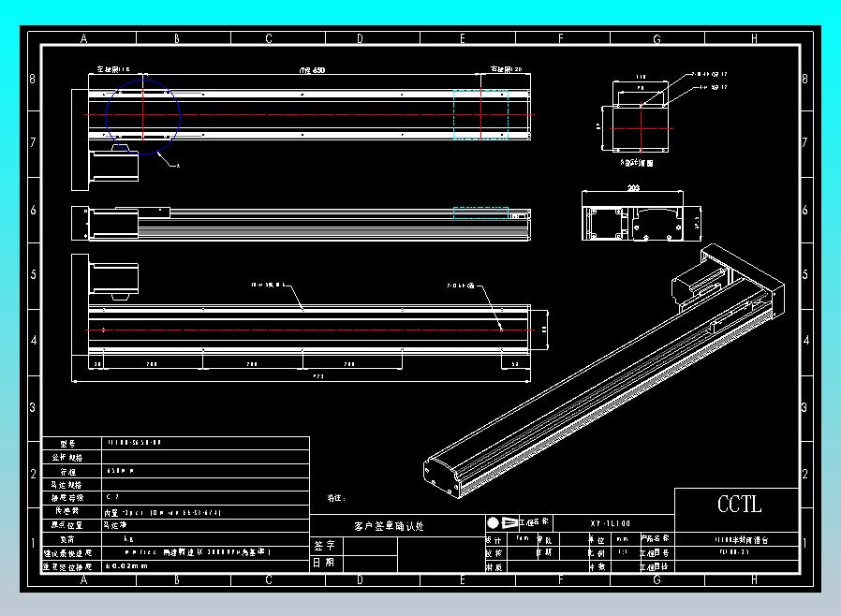Select the end cross-section profile view
841x616 pixels.
tap(633, 222)
